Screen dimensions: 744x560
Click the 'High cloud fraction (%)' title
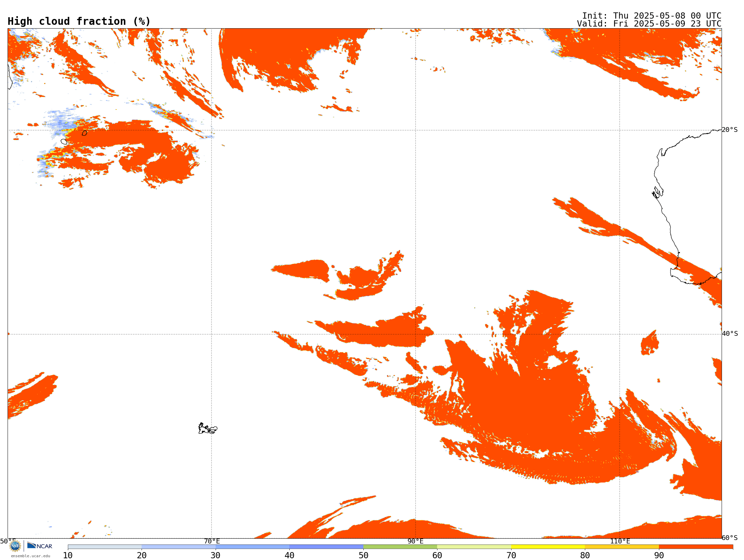[x=79, y=21]
